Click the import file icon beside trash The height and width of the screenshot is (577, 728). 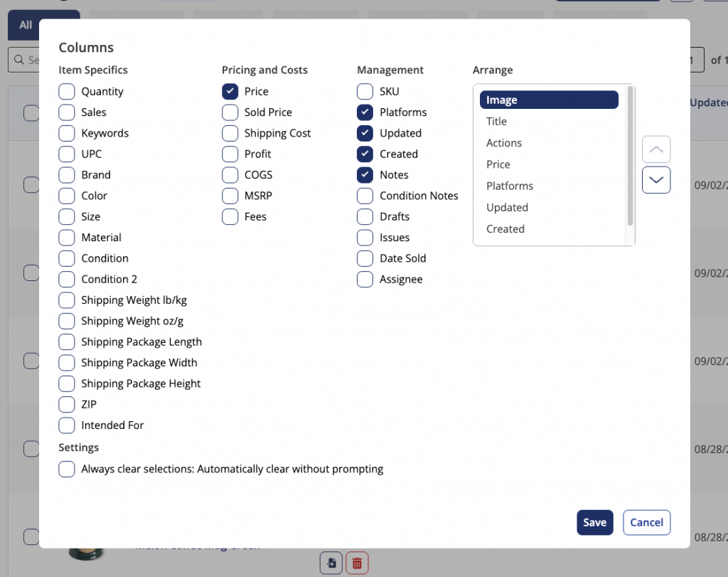pos(331,563)
